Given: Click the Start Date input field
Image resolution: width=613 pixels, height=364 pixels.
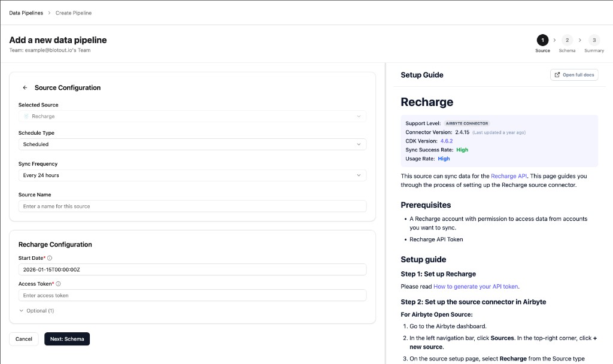Looking at the screenshot, I should coord(192,269).
